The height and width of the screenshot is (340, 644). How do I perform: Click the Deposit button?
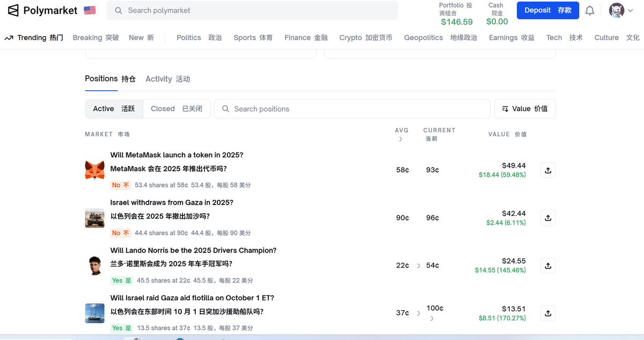point(548,10)
